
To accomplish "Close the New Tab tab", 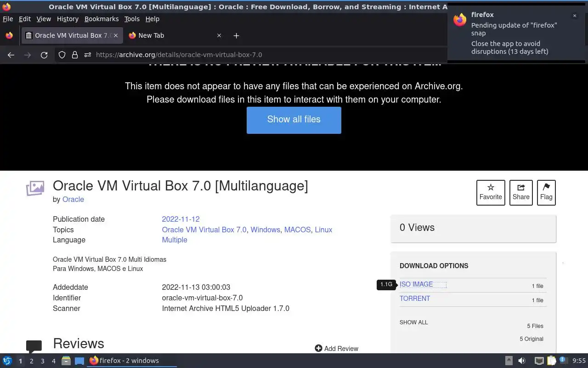I will pos(219,35).
